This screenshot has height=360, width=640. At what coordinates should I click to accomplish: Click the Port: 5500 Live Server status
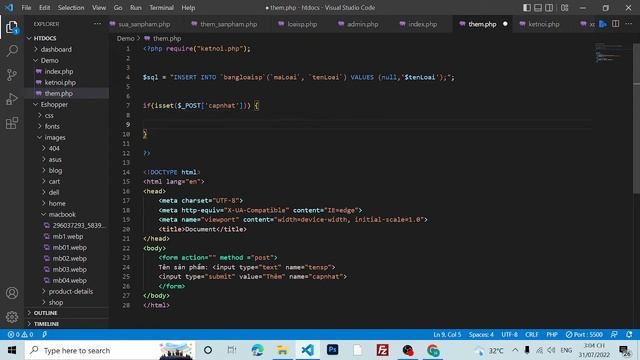(584, 334)
